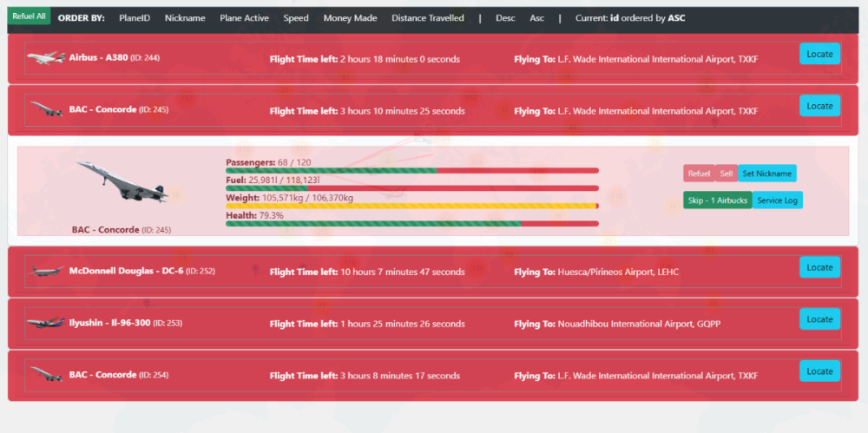Order planes by Money Made
The image size is (868, 433).
(x=350, y=18)
